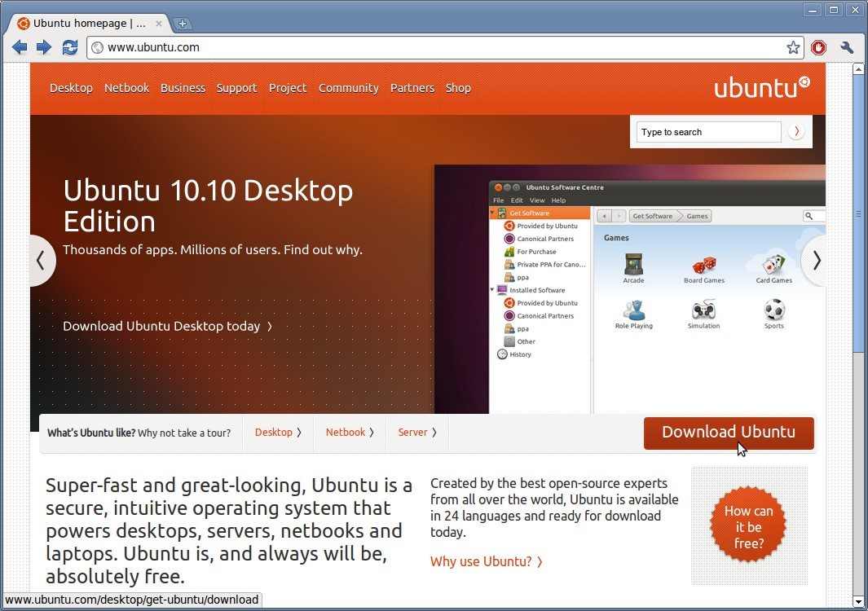The image size is (868, 611).
Task: Open the Community navigation menu item
Action: click(349, 88)
